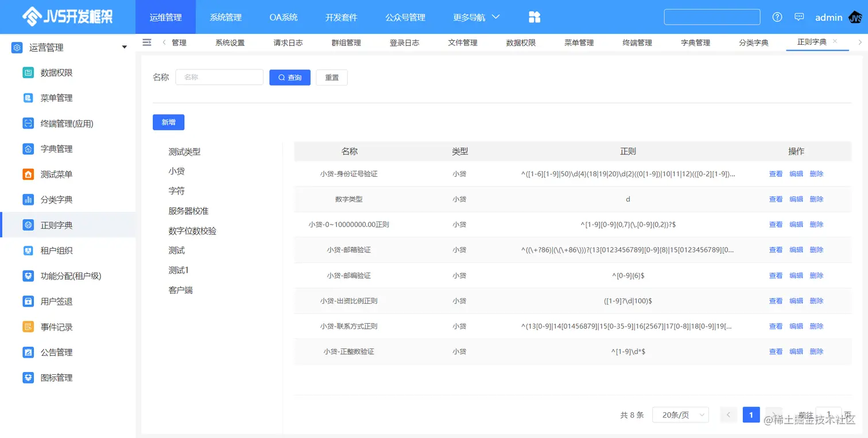Switch to the 文件管理 tab
The height and width of the screenshot is (438, 868).
(463, 42)
